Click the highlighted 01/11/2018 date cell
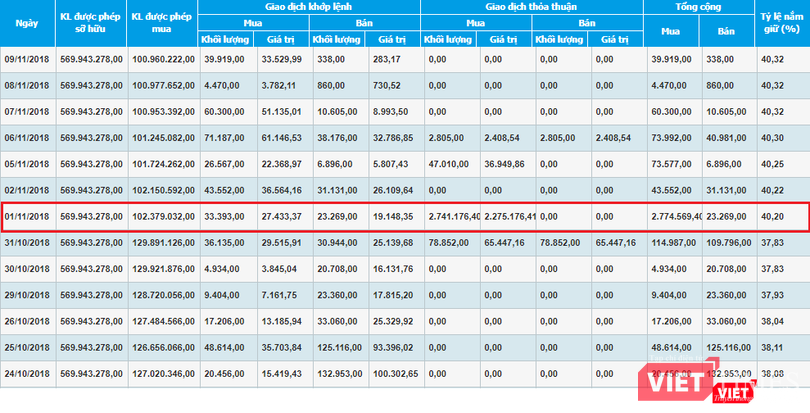Image resolution: width=810 pixels, height=413 pixels. pyautogui.click(x=27, y=216)
